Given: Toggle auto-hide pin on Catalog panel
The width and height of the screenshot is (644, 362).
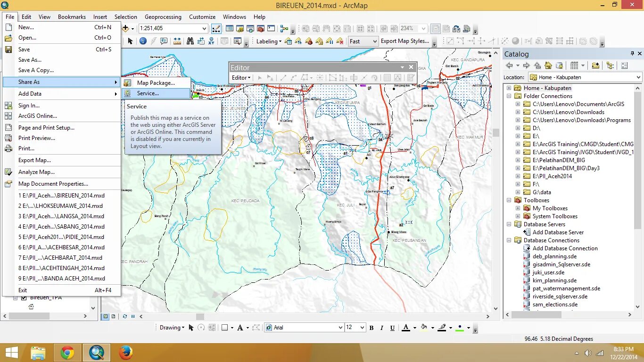Looking at the screenshot, I should [x=632, y=54].
